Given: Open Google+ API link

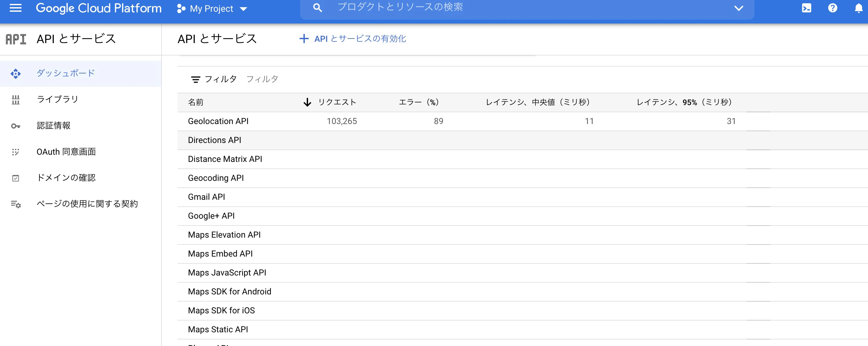Looking at the screenshot, I should [211, 216].
